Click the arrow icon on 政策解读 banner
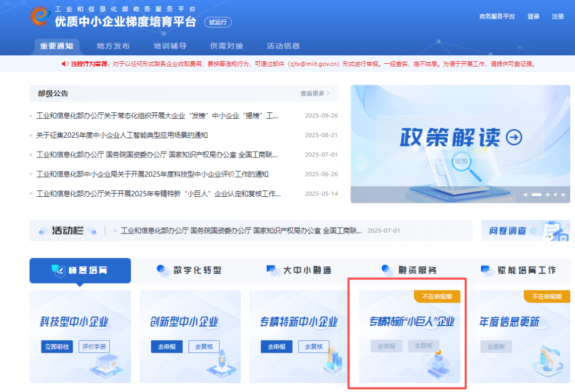 (514, 137)
